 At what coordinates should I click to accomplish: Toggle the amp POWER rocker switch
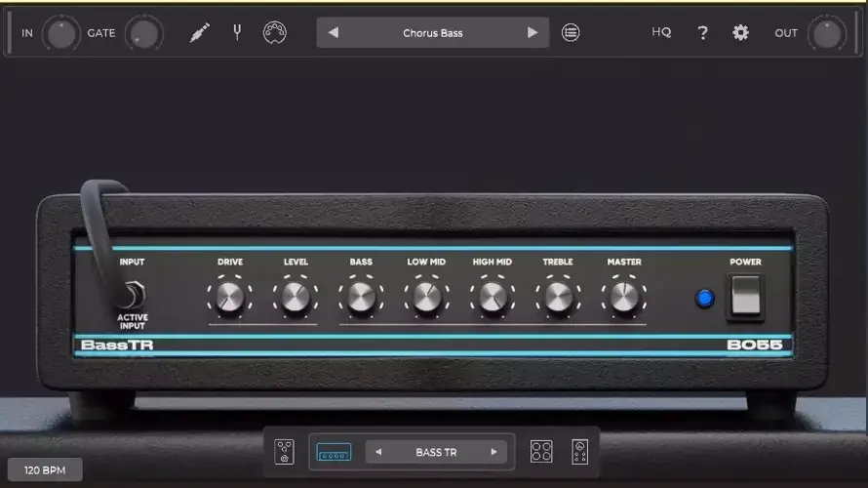pyautogui.click(x=745, y=296)
